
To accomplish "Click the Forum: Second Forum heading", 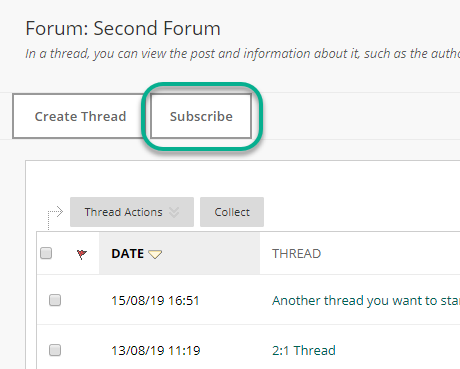I will (123, 28).
